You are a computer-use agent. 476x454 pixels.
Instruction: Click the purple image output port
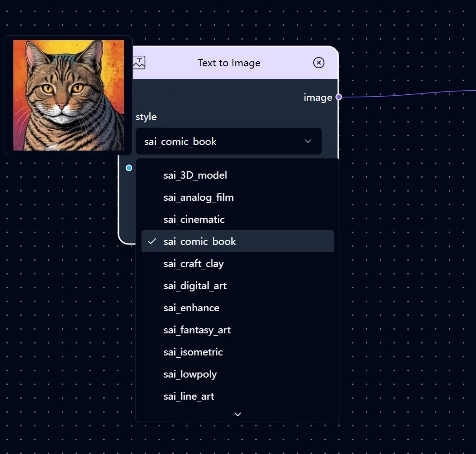[x=339, y=97]
